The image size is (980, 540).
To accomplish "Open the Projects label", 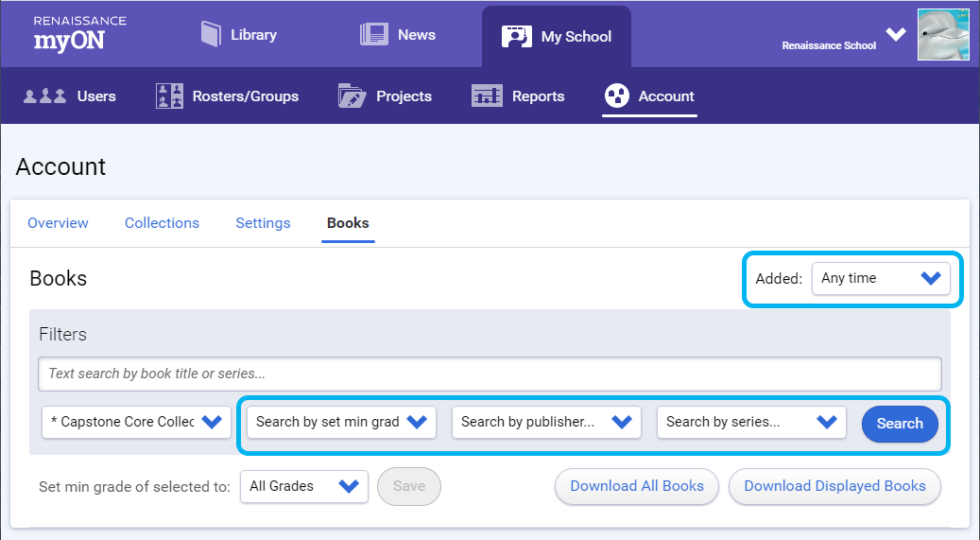I will tap(404, 96).
